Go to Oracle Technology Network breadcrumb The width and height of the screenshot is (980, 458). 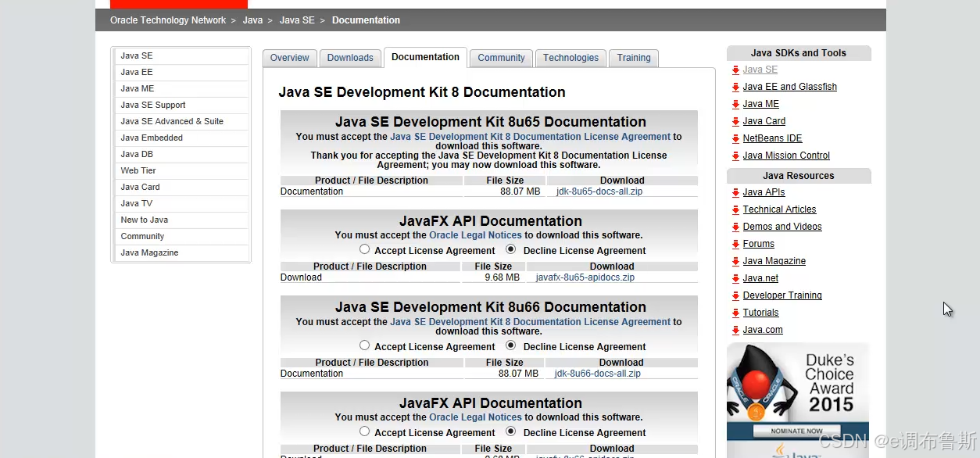tap(168, 20)
